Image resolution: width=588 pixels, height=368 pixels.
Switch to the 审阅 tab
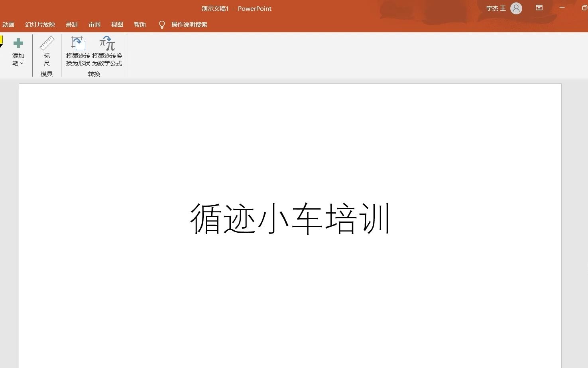(94, 25)
